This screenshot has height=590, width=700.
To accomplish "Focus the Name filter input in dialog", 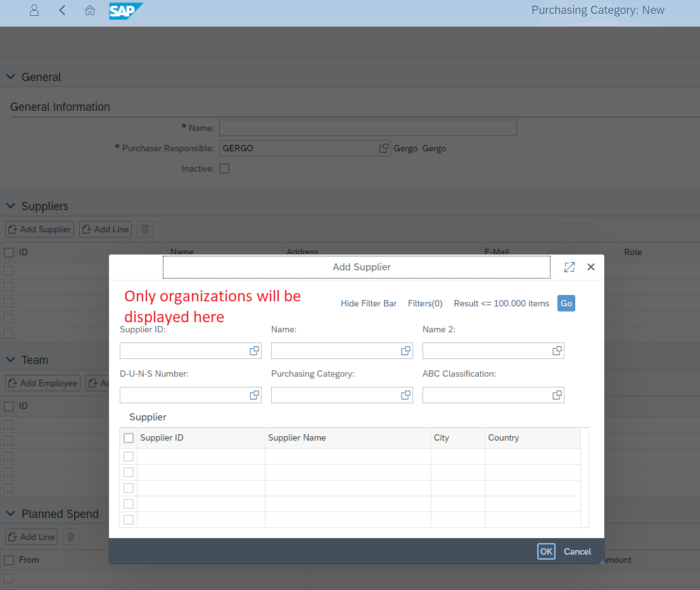I will tap(341, 351).
